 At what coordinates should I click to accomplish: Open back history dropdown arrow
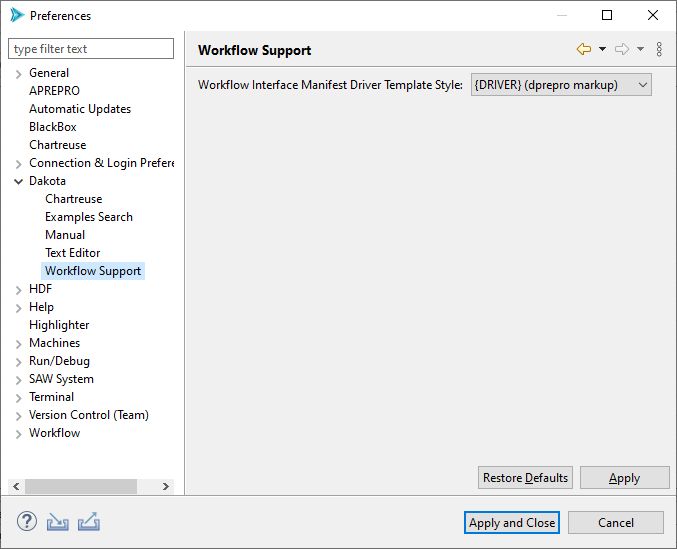click(602, 49)
